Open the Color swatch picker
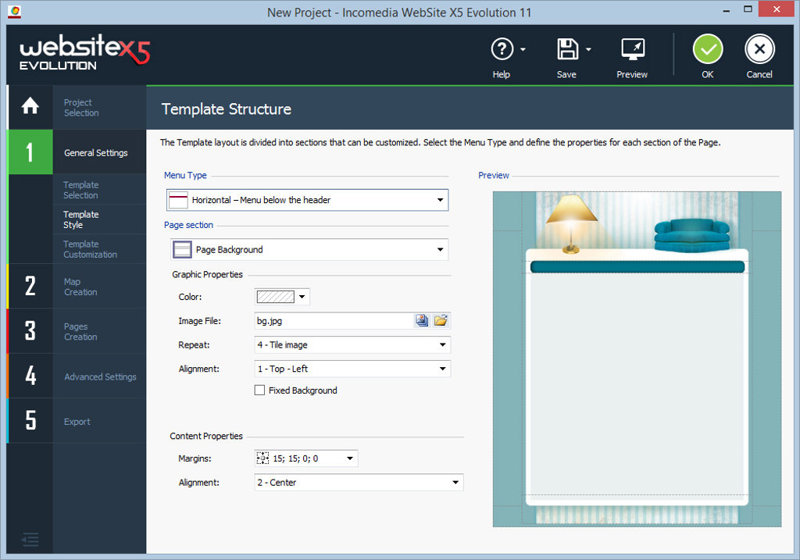 click(x=283, y=297)
